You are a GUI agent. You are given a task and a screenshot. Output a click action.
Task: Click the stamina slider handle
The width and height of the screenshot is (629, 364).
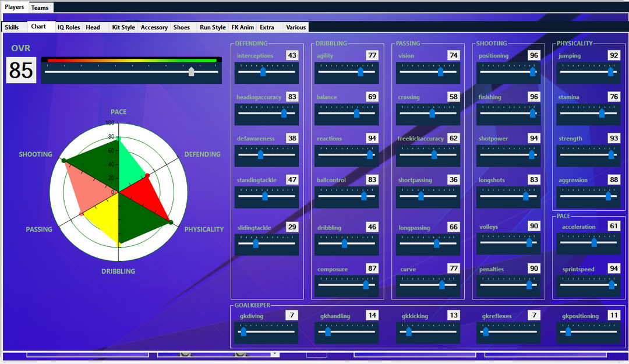click(602, 114)
